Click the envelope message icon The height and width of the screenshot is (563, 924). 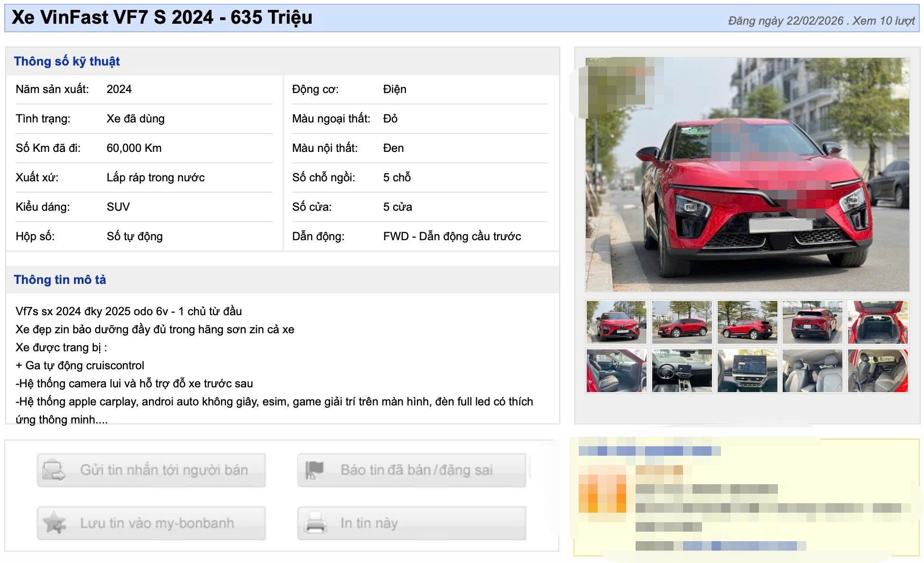click(x=54, y=470)
